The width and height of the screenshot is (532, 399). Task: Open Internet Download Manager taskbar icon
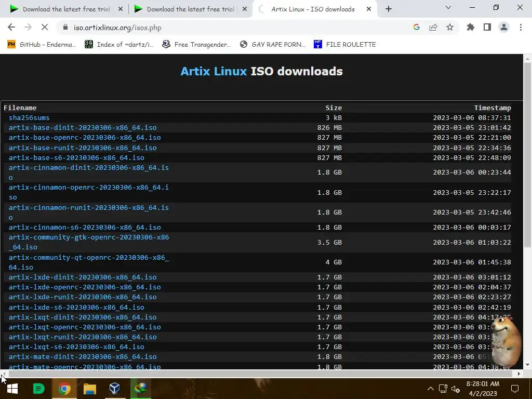[140, 389]
